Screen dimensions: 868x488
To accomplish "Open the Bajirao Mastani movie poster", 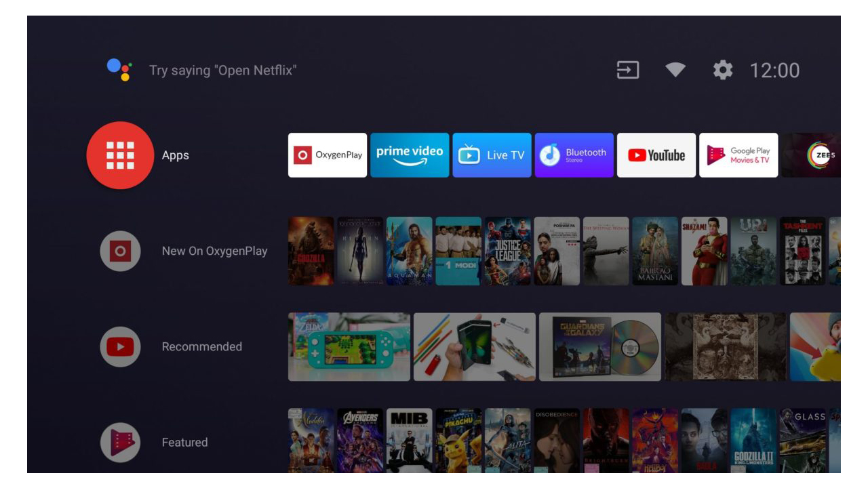I will pyautogui.click(x=655, y=251).
